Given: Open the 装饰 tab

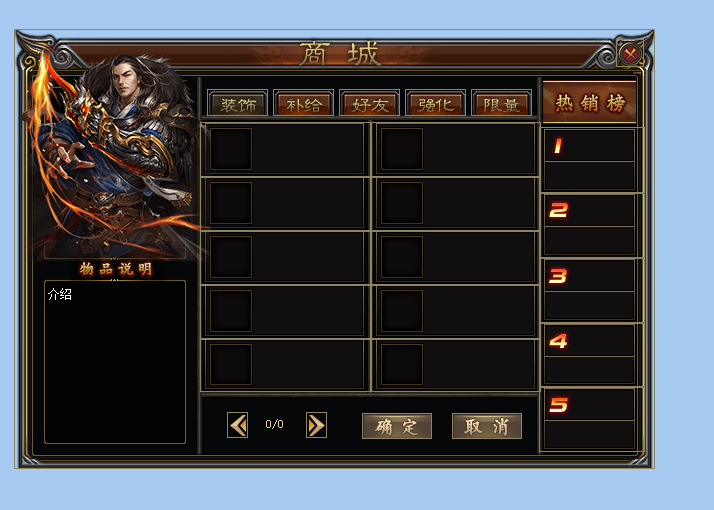Looking at the screenshot, I should 238,103.
